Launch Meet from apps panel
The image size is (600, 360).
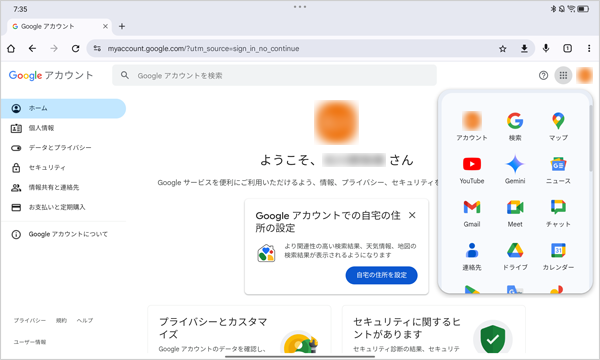(x=515, y=213)
